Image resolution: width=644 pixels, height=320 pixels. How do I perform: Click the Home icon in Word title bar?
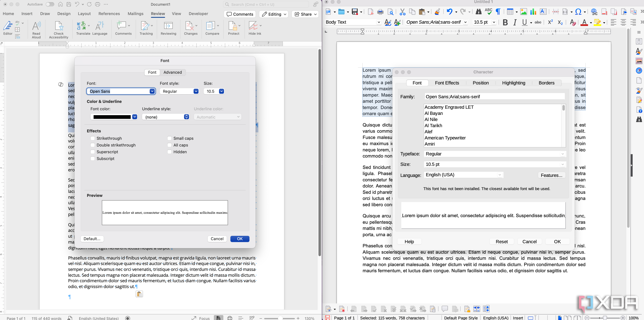coord(60,4)
